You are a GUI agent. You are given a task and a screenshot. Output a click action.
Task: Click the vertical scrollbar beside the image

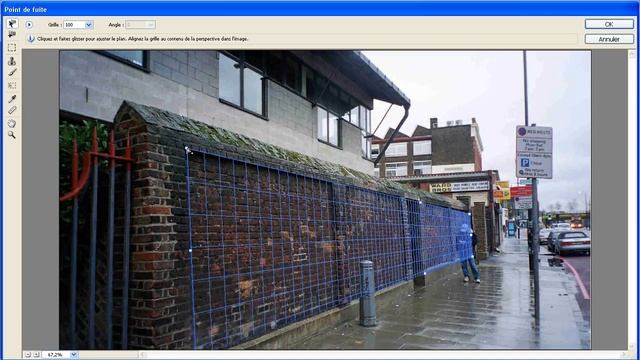coord(632,200)
